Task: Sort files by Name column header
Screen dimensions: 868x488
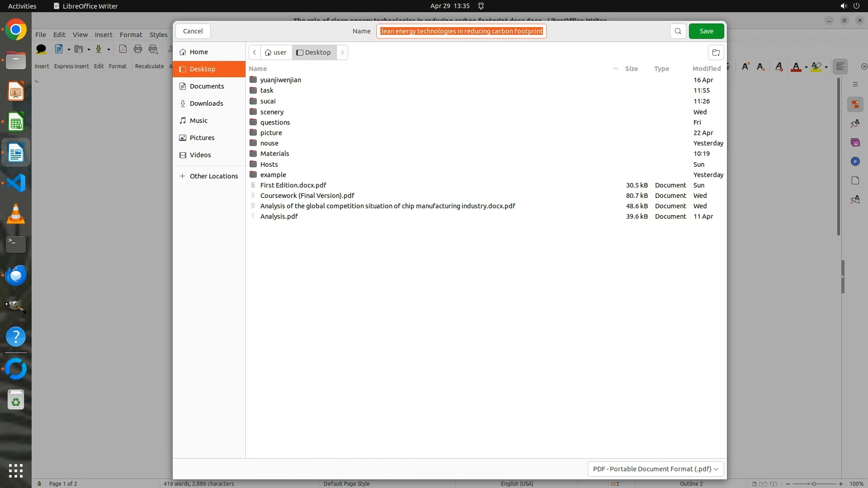Action: pyautogui.click(x=258, y=69)
